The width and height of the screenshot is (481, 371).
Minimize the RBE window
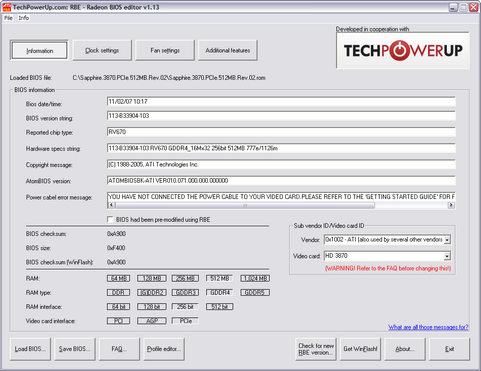453,7
